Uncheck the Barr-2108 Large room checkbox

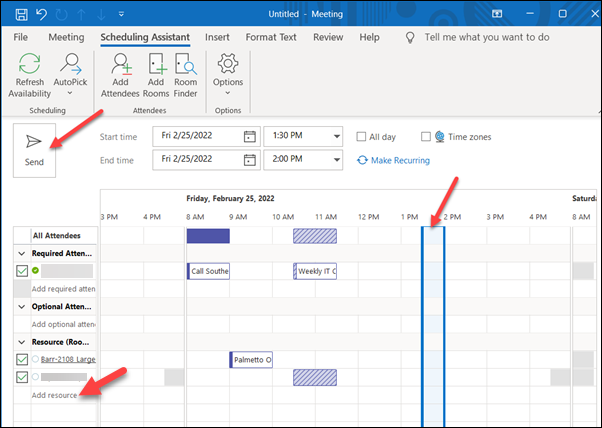[22, 360]
